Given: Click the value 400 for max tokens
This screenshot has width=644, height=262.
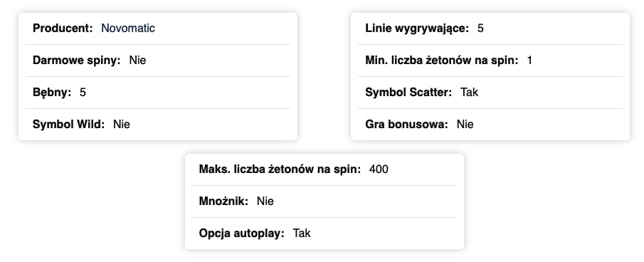Looking at the screenshot, I should [379, 169].
